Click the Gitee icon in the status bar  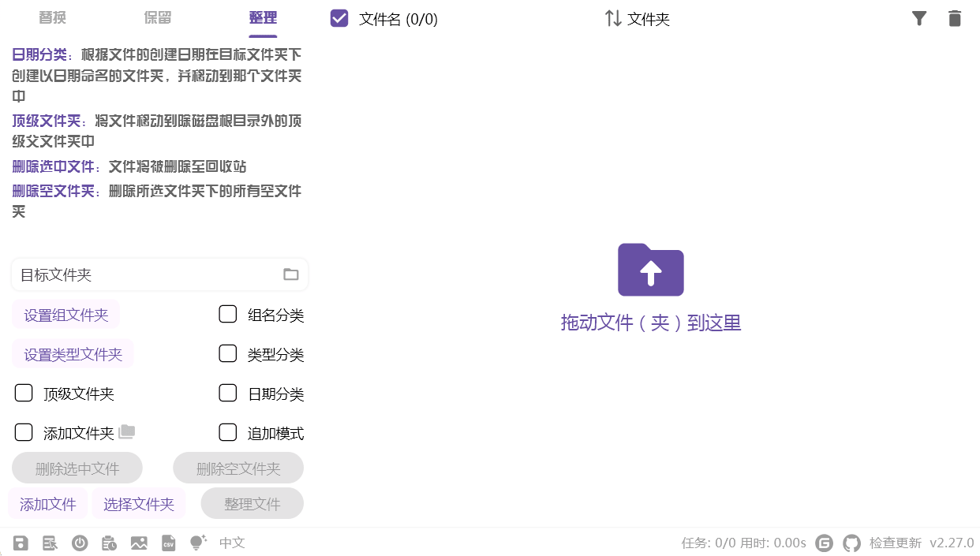[824, 543]
